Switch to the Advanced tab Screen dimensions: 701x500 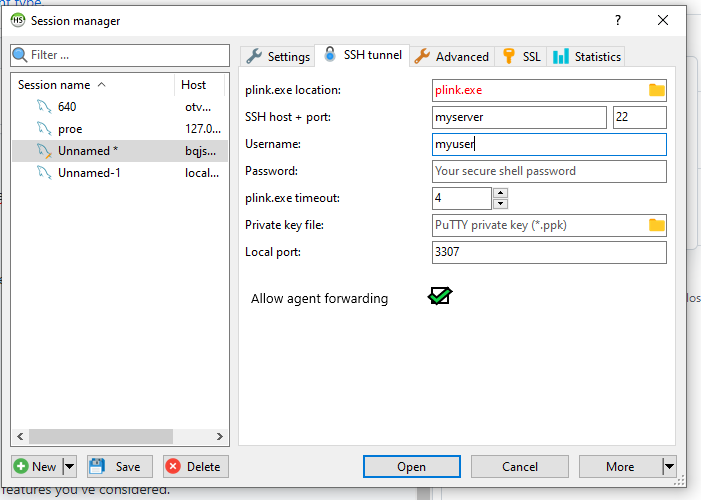pyautogui.click(x=452, y=57)
